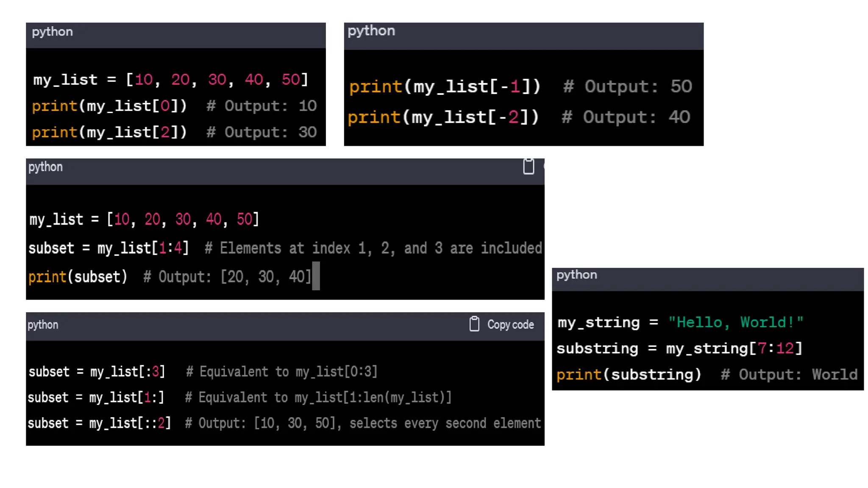868x488 pixels.
Task: Click the my_list[:3] assignment line
Action: (x=97, y=372)
